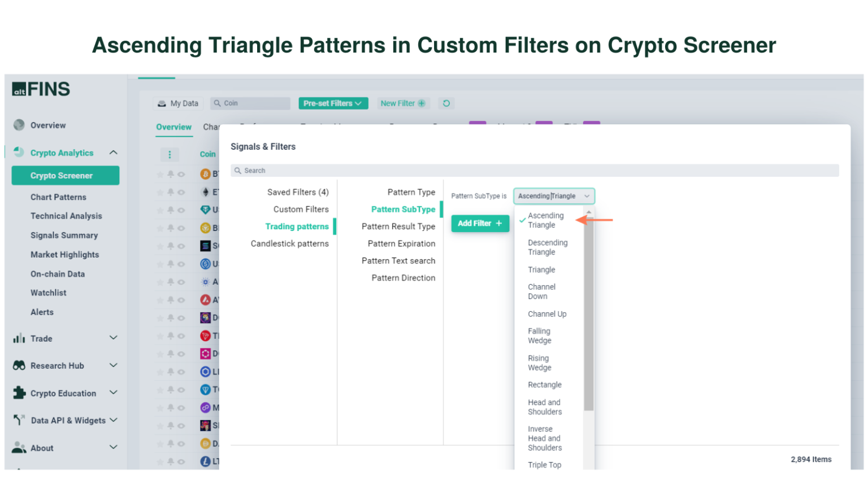Click the Add Filter button
The height and width of the screenshot is (488, 868).
tap(480, 224)
